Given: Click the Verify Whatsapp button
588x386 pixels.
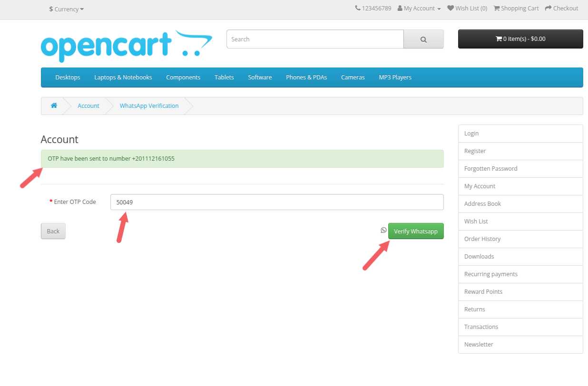Looking at the screenshot, I should [416, 231].
